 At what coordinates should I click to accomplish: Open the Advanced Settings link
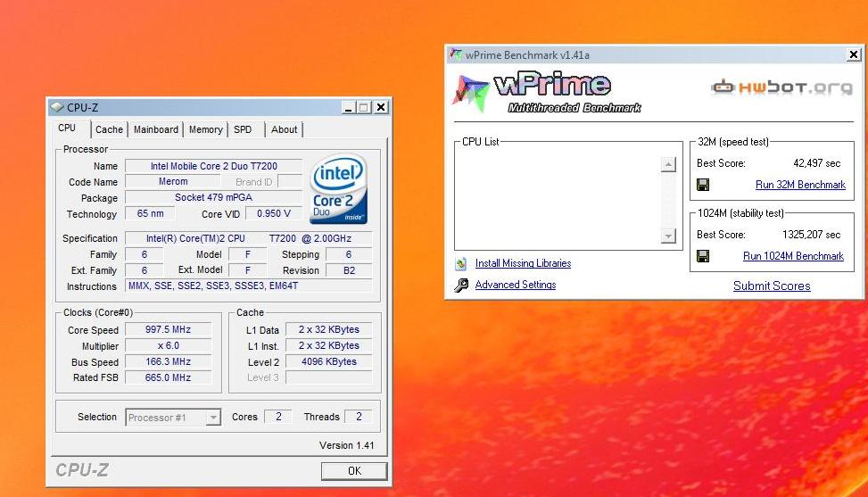[x=516, y=285]
